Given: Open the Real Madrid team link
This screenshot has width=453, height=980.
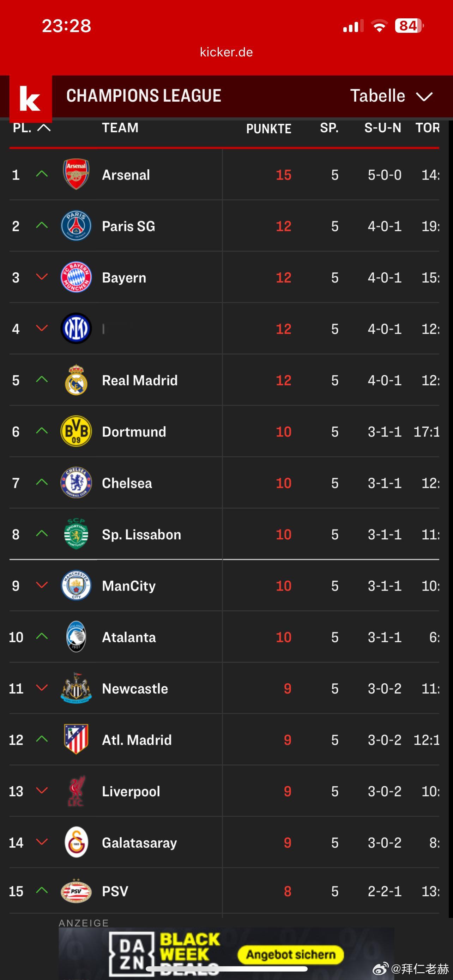Looking at the screenshot, I should click(140, 380).
